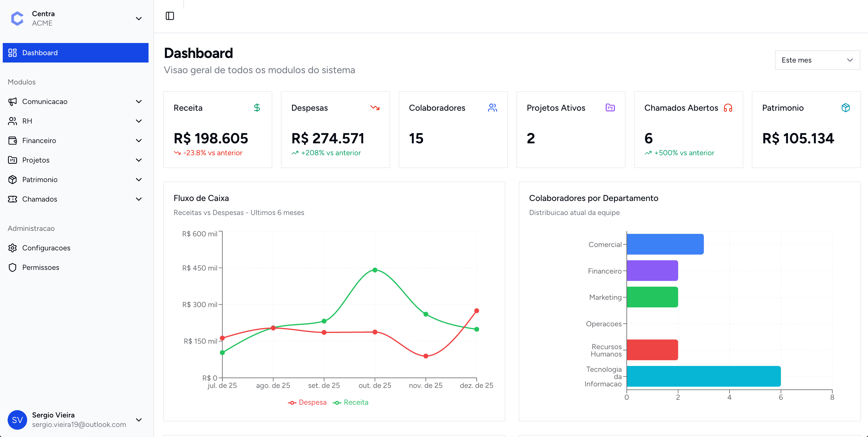Toggle the sidebar collapse panel icon
This screenshot has width=868, height=437.
[170, 16]
